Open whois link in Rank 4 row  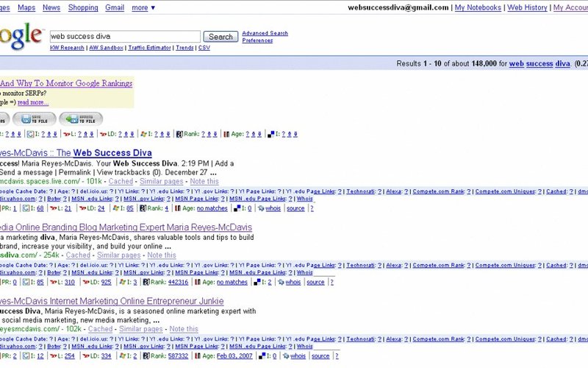pos(273,208)
